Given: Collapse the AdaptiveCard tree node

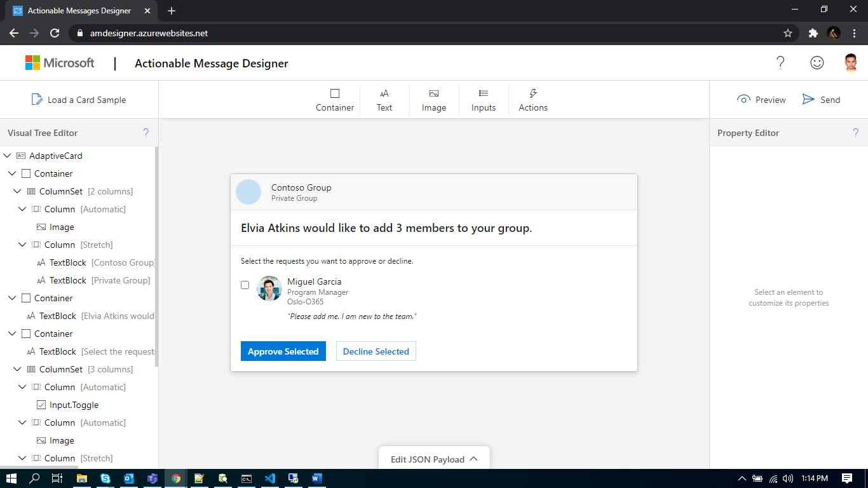Looking at the screenshot, I should 6,155.
